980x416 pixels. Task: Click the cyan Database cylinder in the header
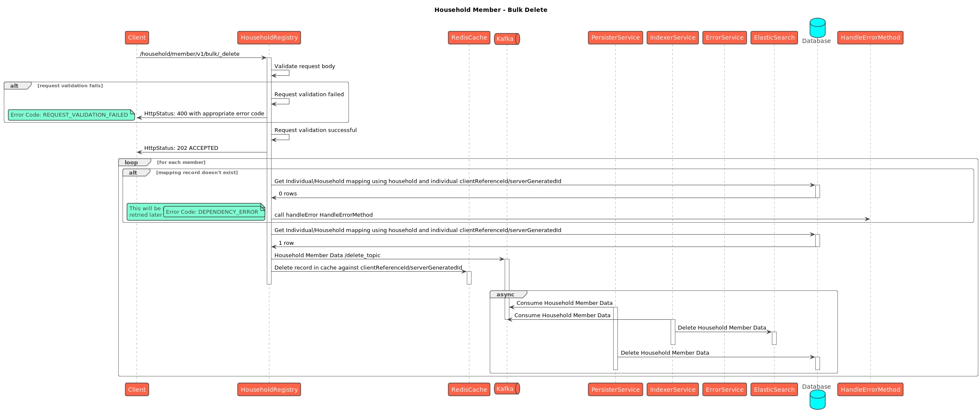[817, 28]
